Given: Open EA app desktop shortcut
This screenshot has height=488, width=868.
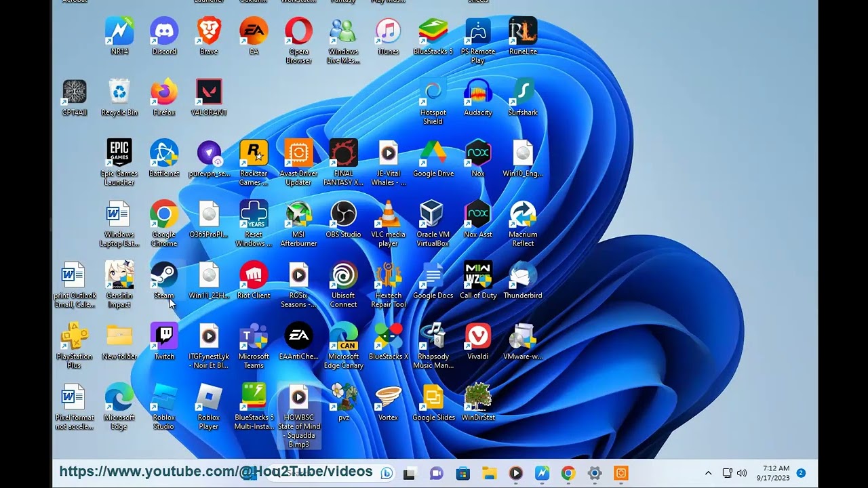Looking at the screenshot, I should [x=254, y=37].
